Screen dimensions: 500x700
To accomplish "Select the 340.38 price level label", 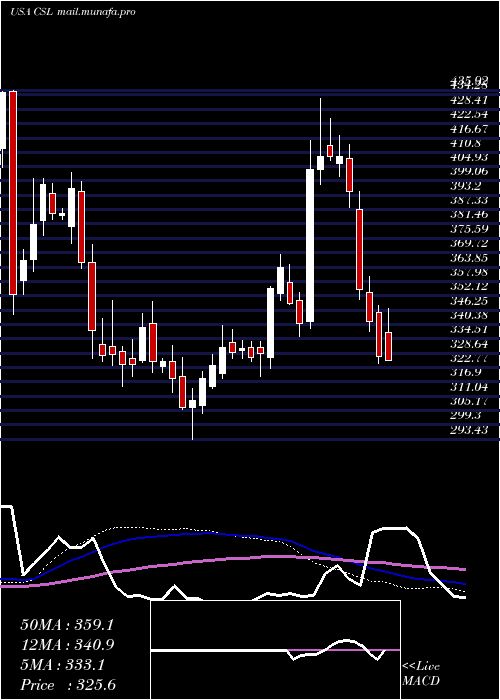I will (468, 315).
